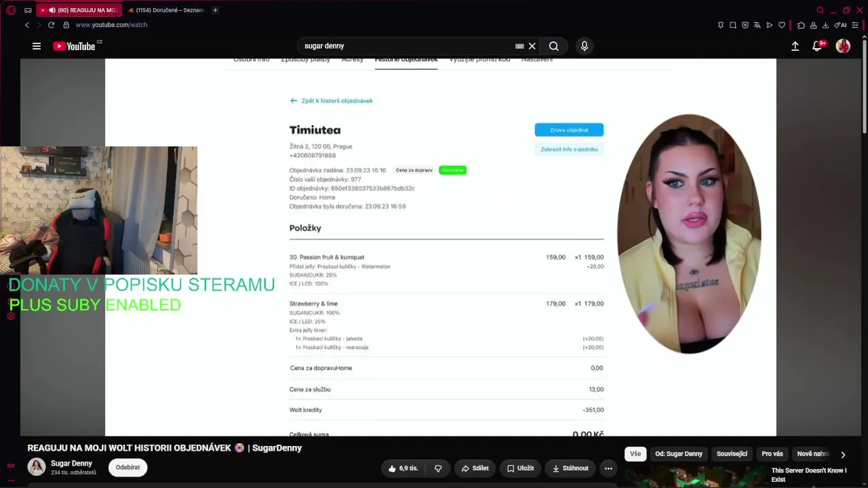
Task: Go to the YouTube home logo
Action: point(74,46)
